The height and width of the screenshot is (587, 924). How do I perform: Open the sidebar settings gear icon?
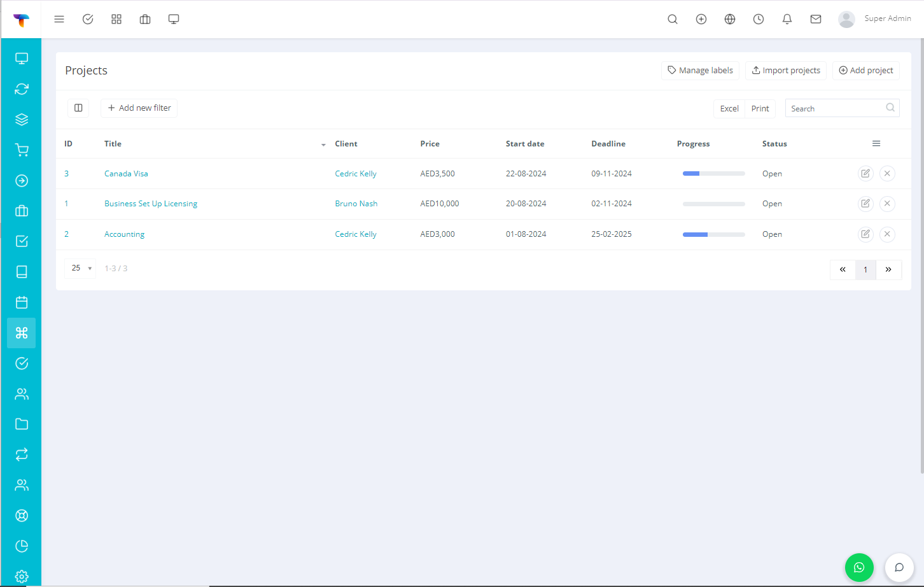(x=22, y=577)
